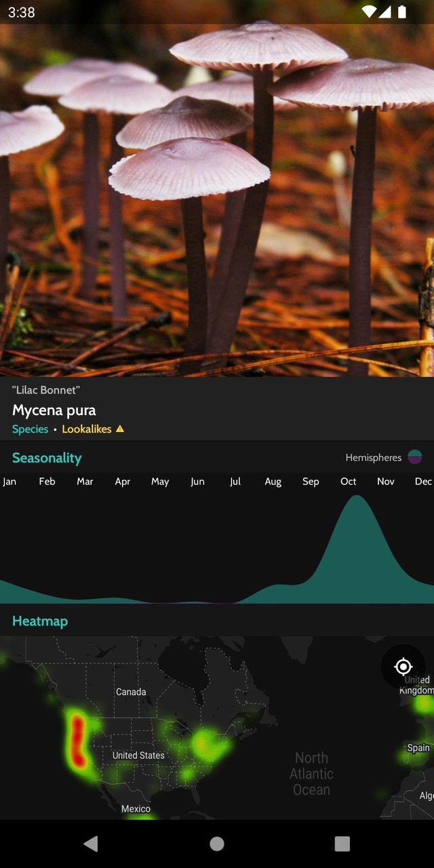Tap the Wi-Fi signal status icon
This screenshot has height=868, width=434.
[x=369, y=12]
